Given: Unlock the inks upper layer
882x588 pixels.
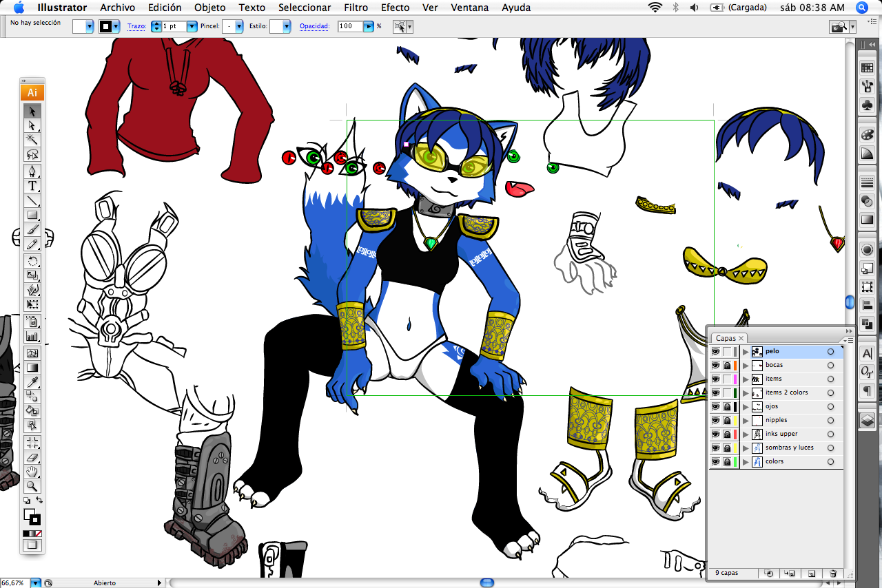Looking at the screenshot, I should 727,434.
